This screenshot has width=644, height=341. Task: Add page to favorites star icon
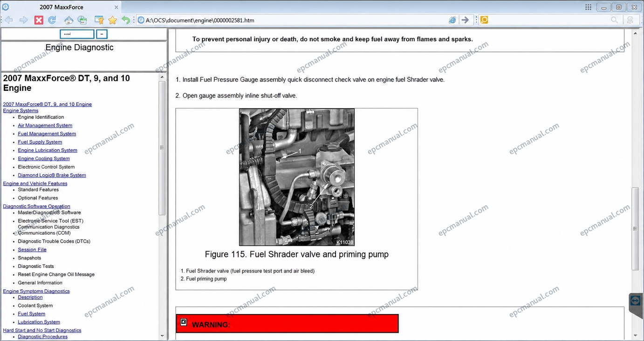point(112,20)
